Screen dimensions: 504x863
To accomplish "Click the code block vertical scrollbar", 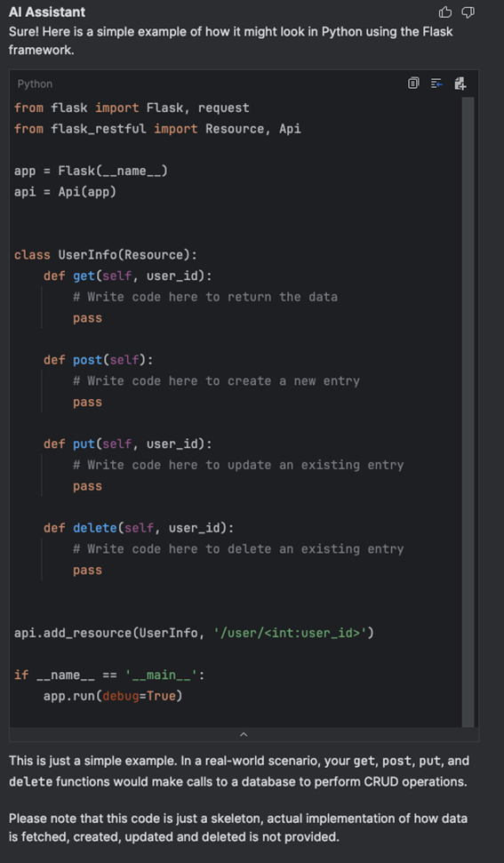I will pos(468,412).
